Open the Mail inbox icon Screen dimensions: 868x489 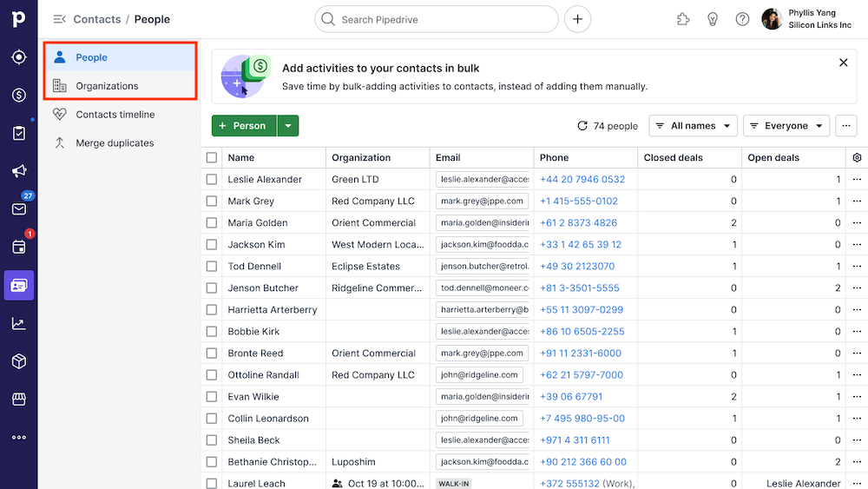[18, 209]
